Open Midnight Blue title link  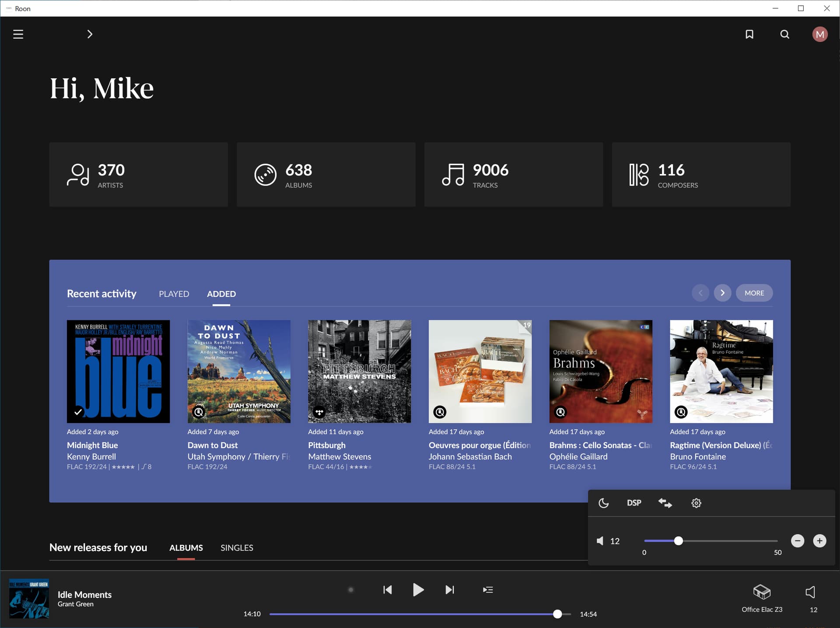click(x=92, y=445)
